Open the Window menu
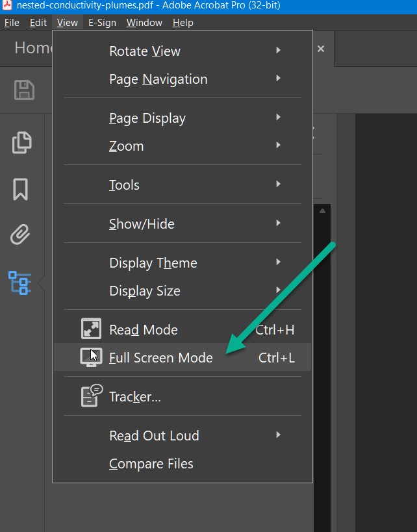 pos(144,23)
